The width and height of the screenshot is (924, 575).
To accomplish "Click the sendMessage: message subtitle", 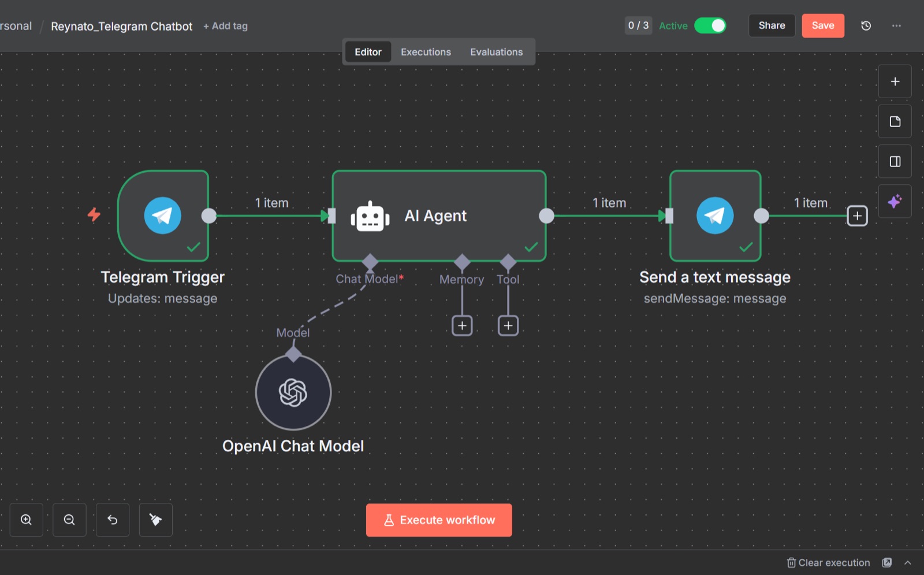I will click(715, 299).
